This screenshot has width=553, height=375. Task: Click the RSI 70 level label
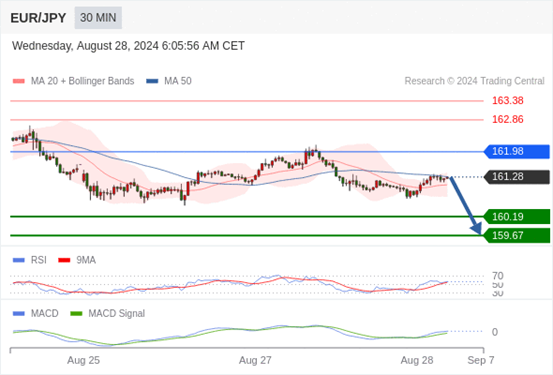[x=498, y=276]
